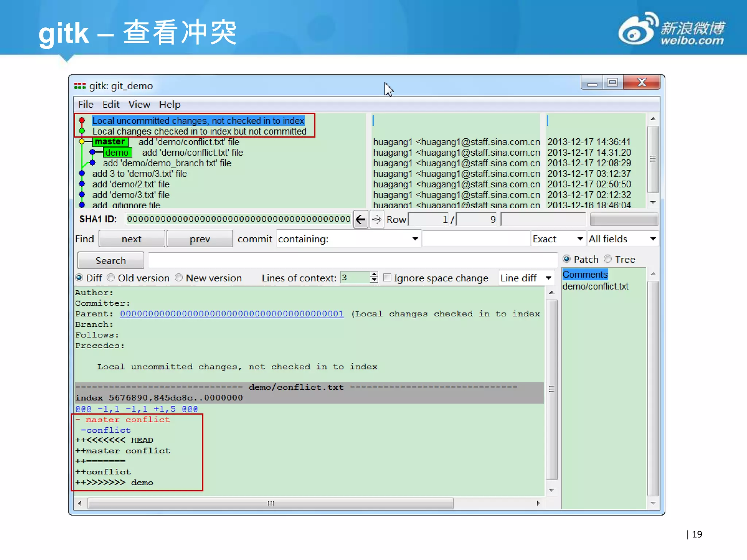Select the Old version radio button
747x560 pixels.
pyautogui.click(x=111, y=278)
